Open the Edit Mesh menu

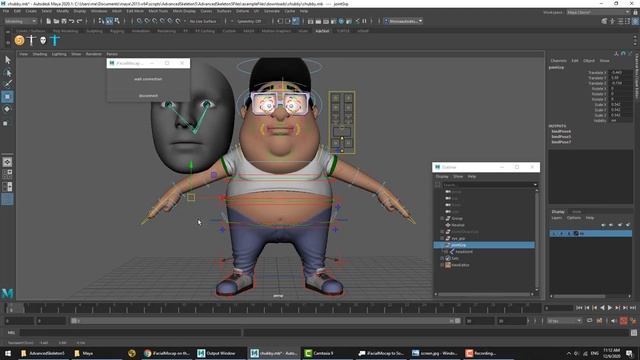pyautogui.click(x=135, y=11)
